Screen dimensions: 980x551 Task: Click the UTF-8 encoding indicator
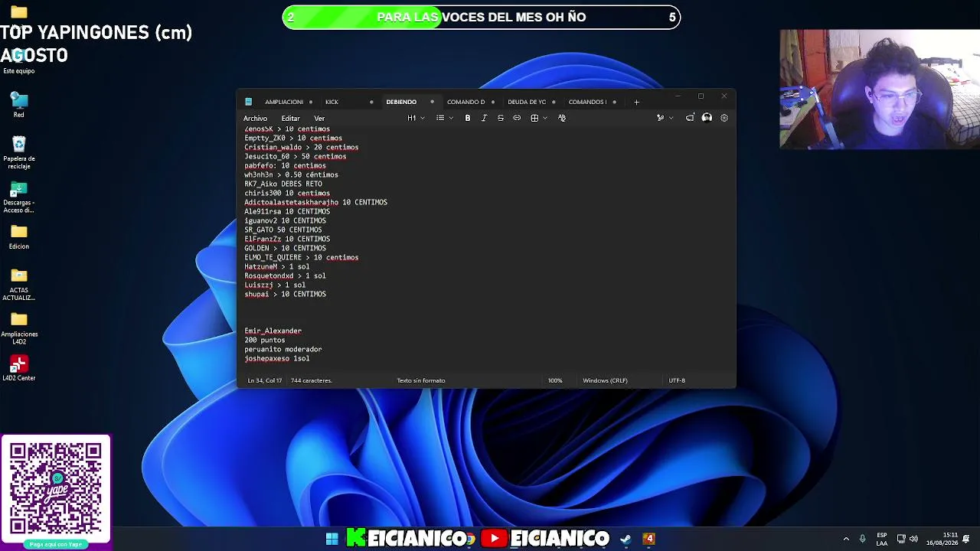677,380
